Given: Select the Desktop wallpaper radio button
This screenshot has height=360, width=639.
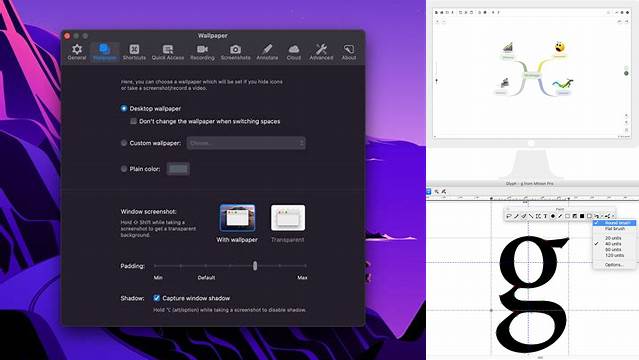Looking at the screenshot, I should (x=124, y=108).
